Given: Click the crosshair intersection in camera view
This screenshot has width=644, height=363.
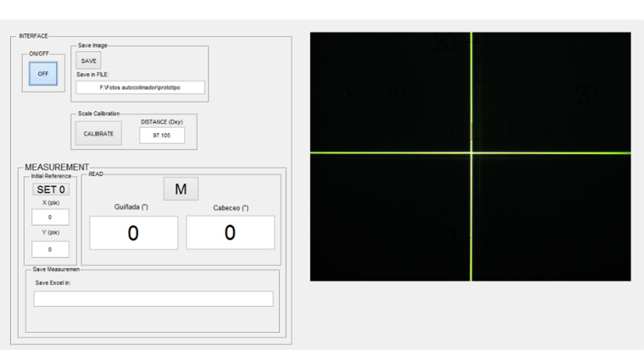Looking at the screenshot, I should pos(471,152).
